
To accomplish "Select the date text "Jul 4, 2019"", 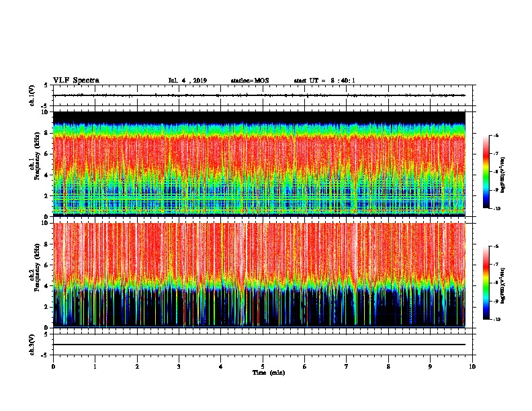I will 187,81.
